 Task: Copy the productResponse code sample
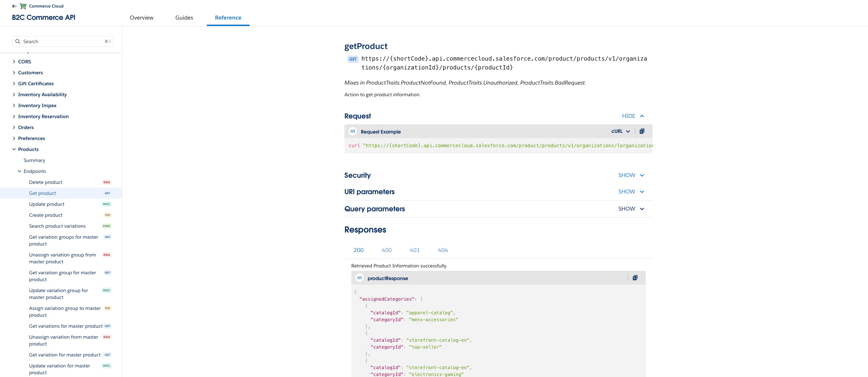[635, 278]
